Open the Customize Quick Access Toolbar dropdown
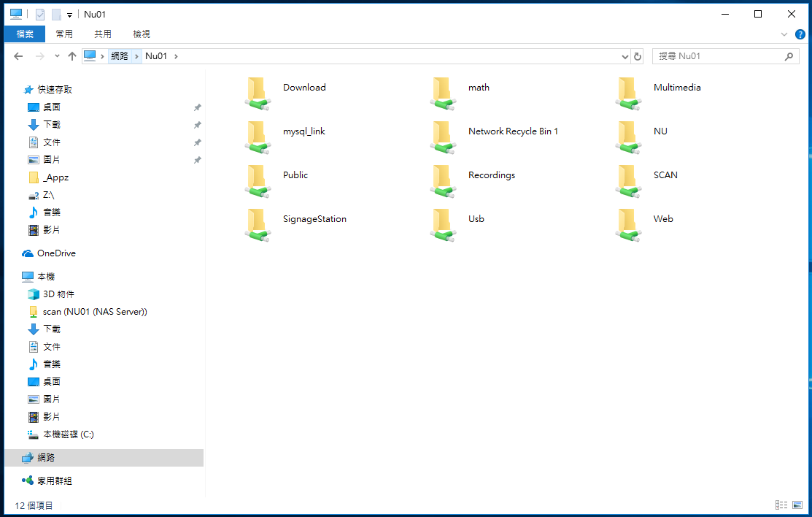The width and height of the screenshot is (812, 517). point(69,15)
